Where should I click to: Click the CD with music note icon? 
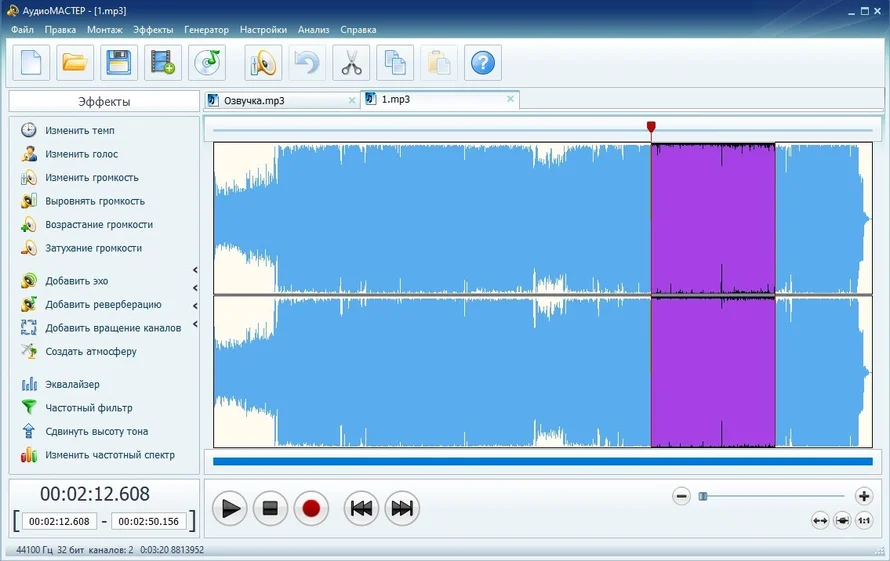tap(207, 63)
